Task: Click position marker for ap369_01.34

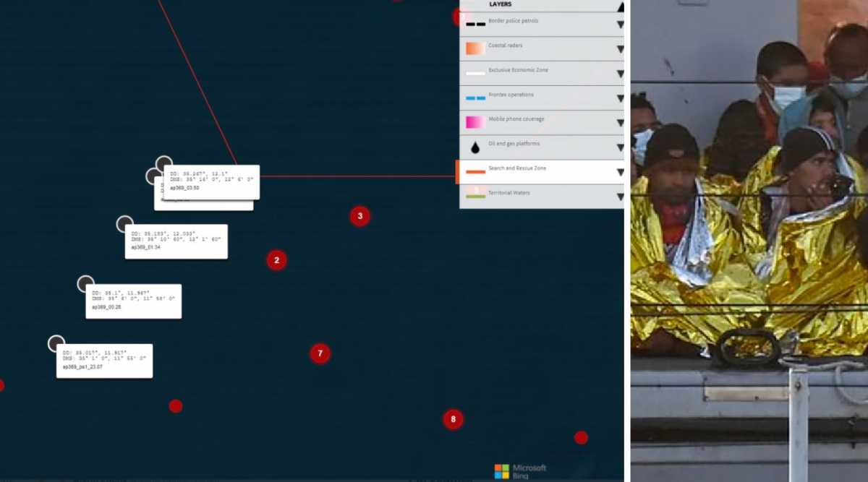Action: point(125,224)
